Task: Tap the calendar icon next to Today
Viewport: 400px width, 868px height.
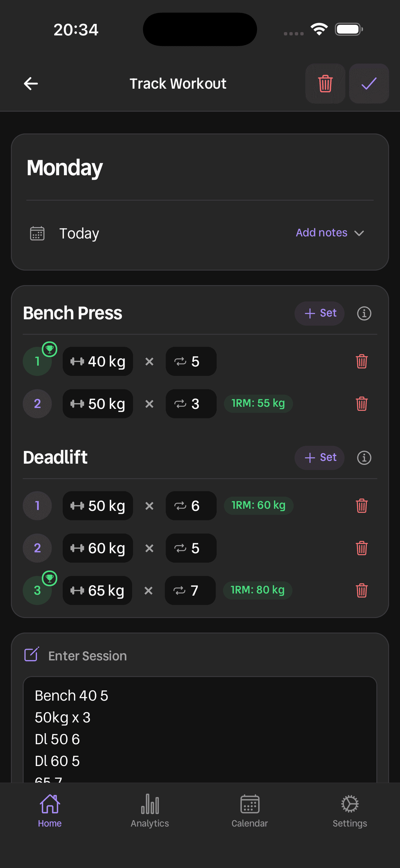Action: tap(37, 233)
